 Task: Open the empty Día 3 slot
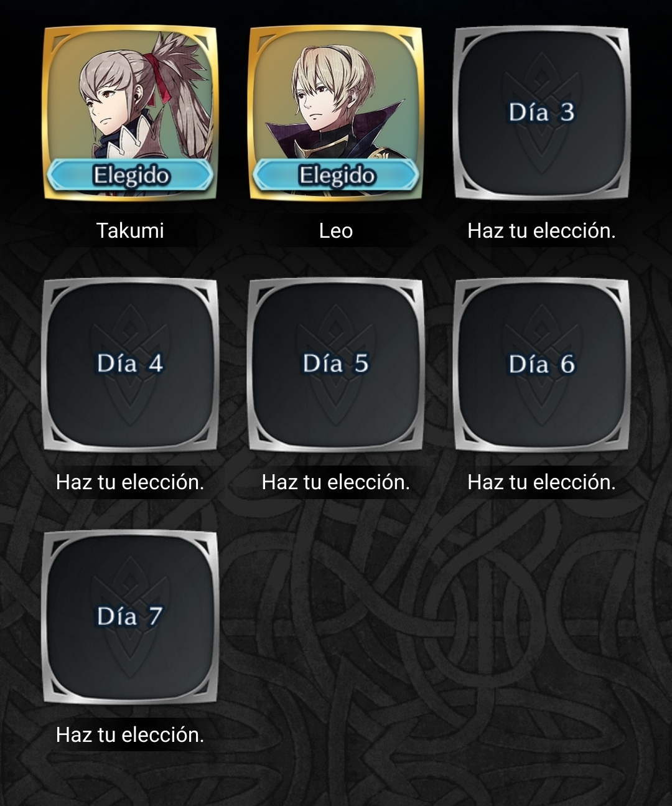point(541,113)
